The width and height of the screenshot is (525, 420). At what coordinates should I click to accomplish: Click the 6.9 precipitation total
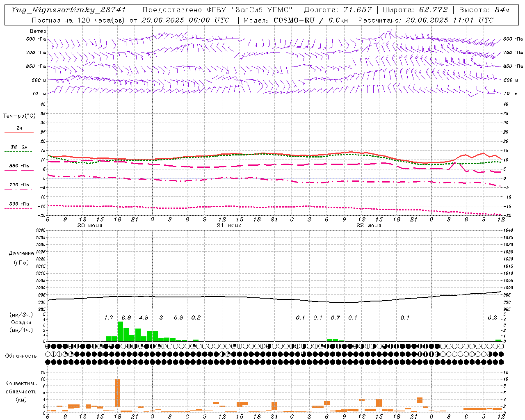click(126, 318)
